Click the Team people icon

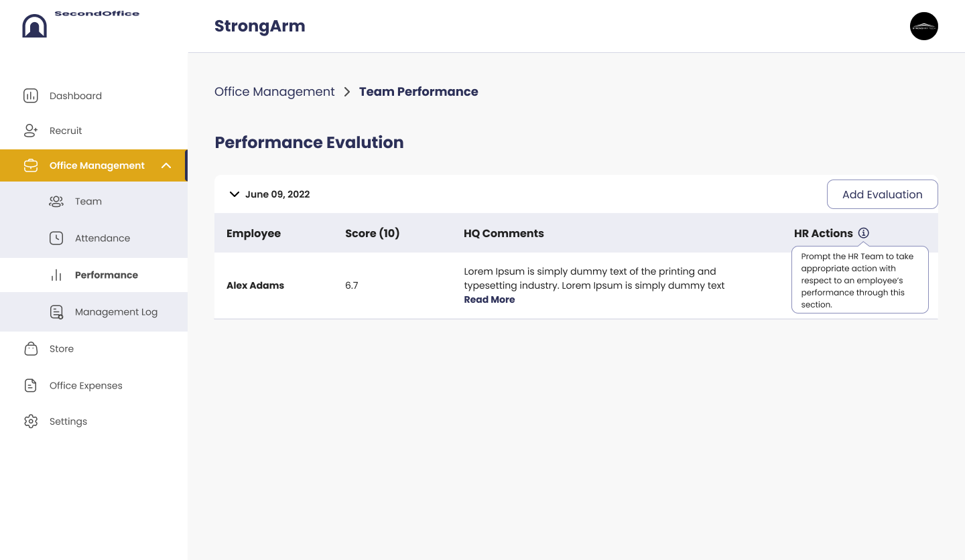coord(56,201)
